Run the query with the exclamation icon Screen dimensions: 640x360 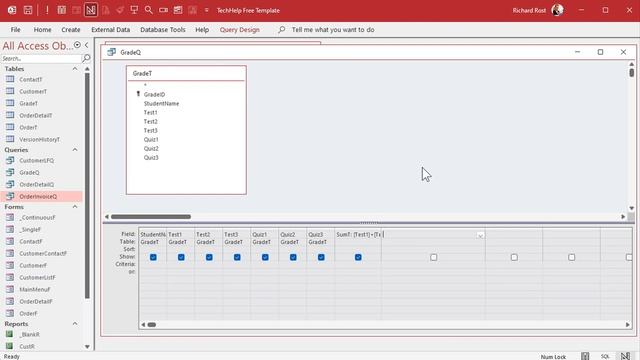(x=47, y=10)
